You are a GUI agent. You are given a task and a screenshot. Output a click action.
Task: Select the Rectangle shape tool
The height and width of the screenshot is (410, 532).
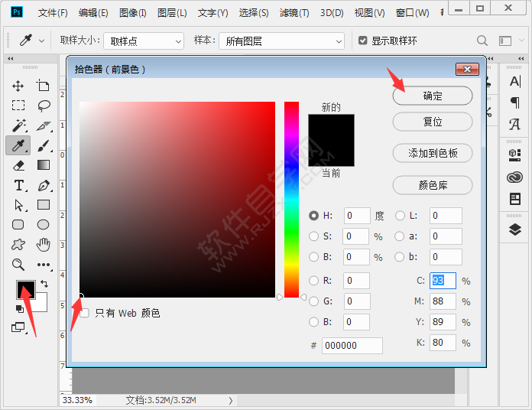coord(44,205)
